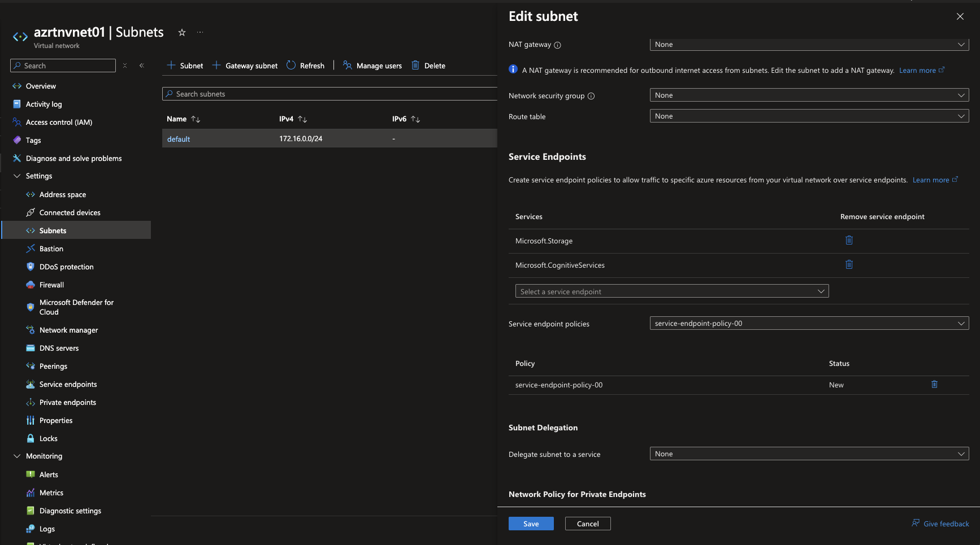Viewport: 980px width, 545px height.
Task: Open Private endpoints in the sidebar
Action: point(68,402)
